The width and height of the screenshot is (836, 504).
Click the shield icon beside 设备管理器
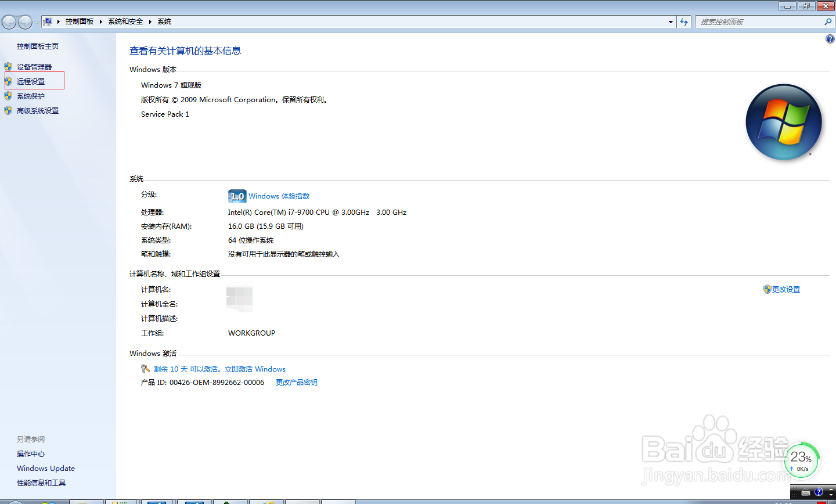coord(8,67)
